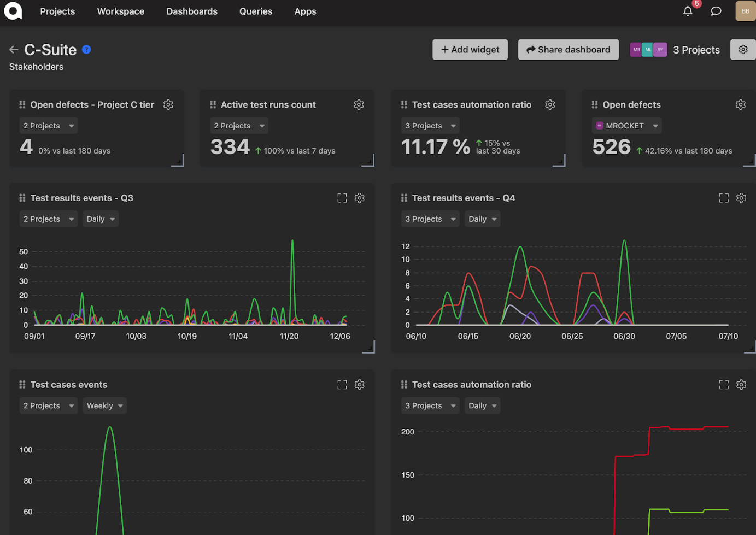Open the notifications bell icon
Viewport: 756px width, 535px height.
pos(688,11)
